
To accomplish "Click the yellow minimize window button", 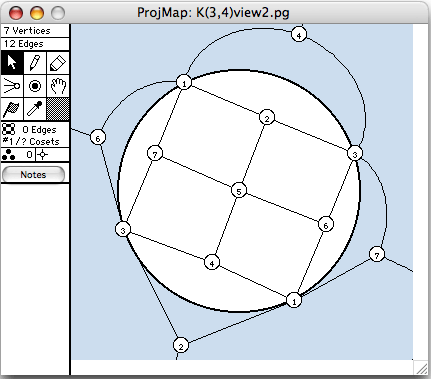I will point(37,13).
